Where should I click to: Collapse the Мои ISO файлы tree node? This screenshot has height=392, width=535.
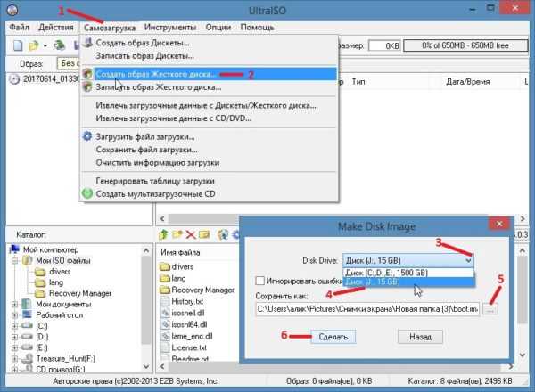click(14, 261)
